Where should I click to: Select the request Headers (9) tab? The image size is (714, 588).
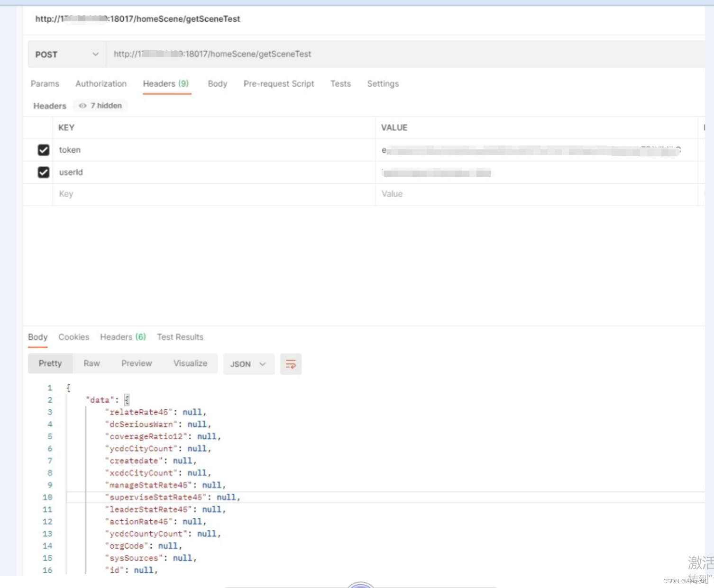[166, 84]
